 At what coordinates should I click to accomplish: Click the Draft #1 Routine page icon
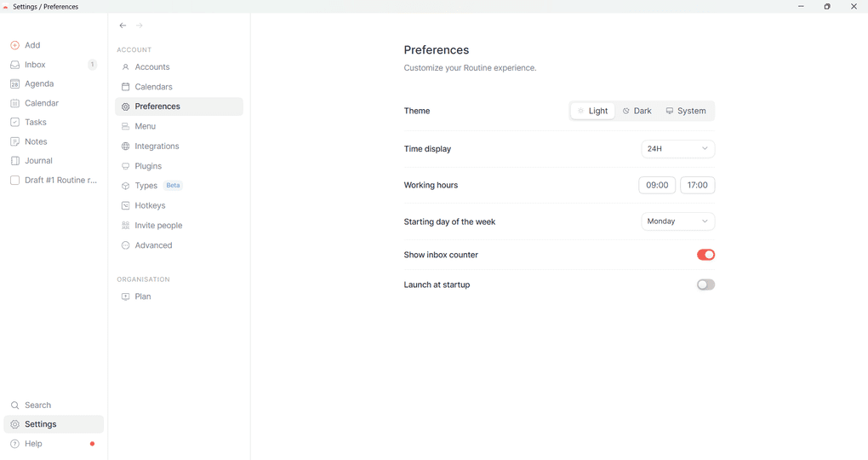[x=15, y=180]
